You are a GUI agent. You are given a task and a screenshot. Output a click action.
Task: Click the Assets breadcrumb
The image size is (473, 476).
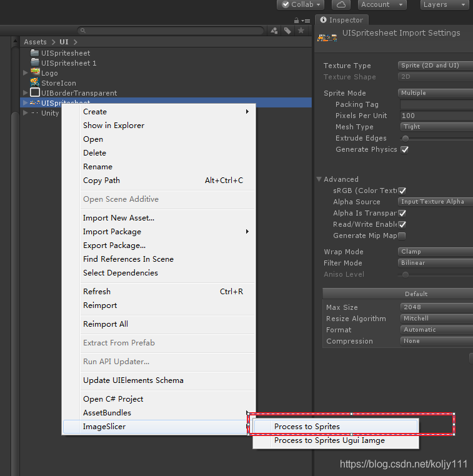point(35,42)
